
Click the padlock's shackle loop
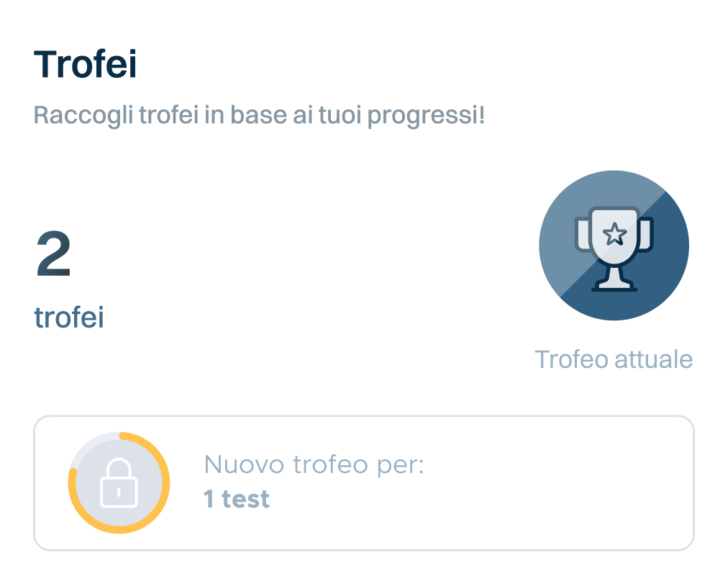[119, 468]
